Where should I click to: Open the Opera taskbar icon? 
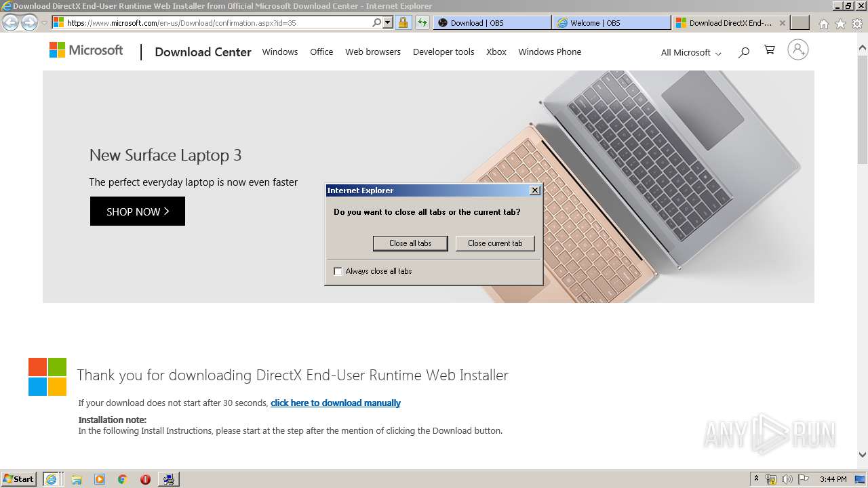pyautogui.click(x=145, y=479)
